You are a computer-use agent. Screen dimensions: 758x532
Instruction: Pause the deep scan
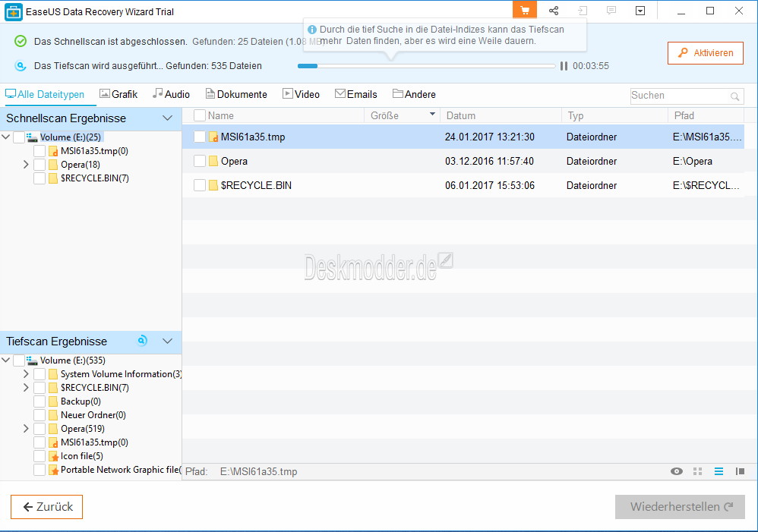564,66
